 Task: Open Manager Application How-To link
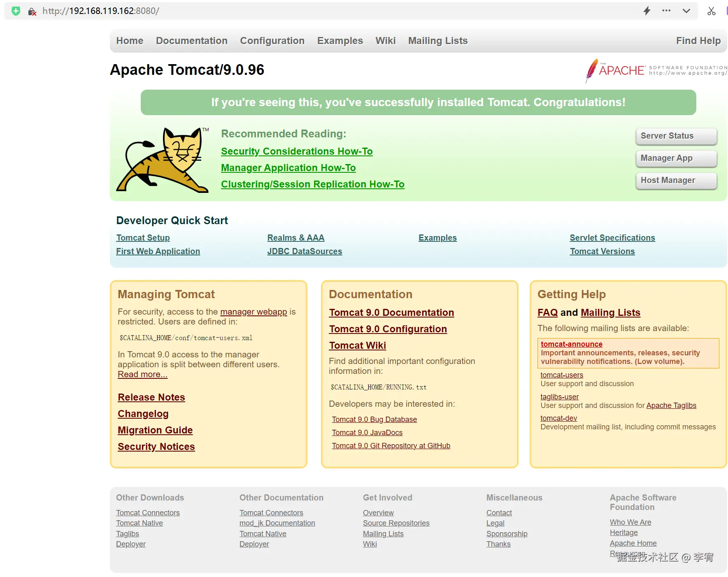tap(288, 168)
